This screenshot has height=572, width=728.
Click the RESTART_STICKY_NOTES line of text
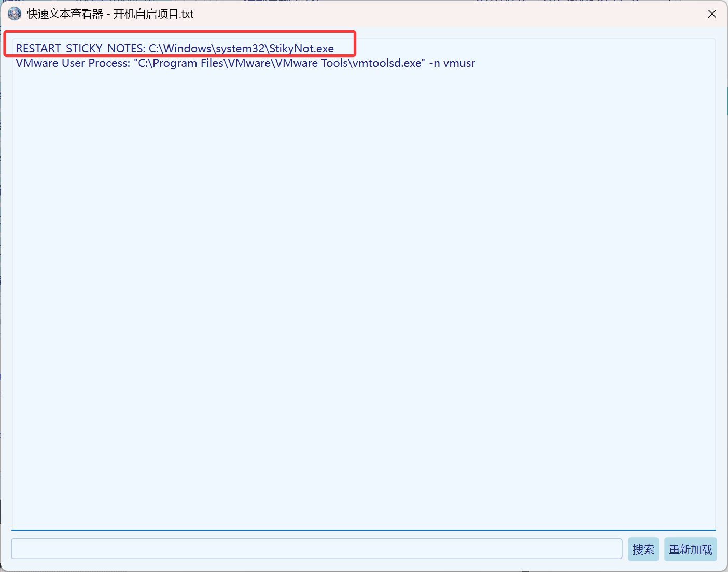[175, 48]
